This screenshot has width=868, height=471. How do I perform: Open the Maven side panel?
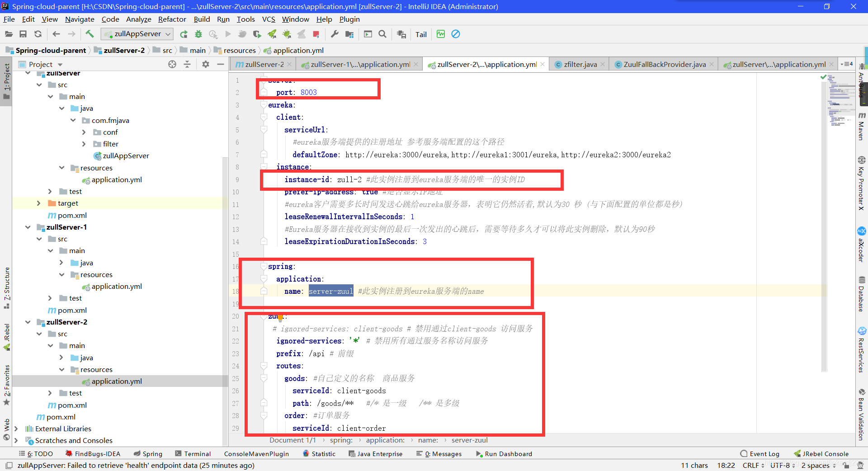pos(862,126)
